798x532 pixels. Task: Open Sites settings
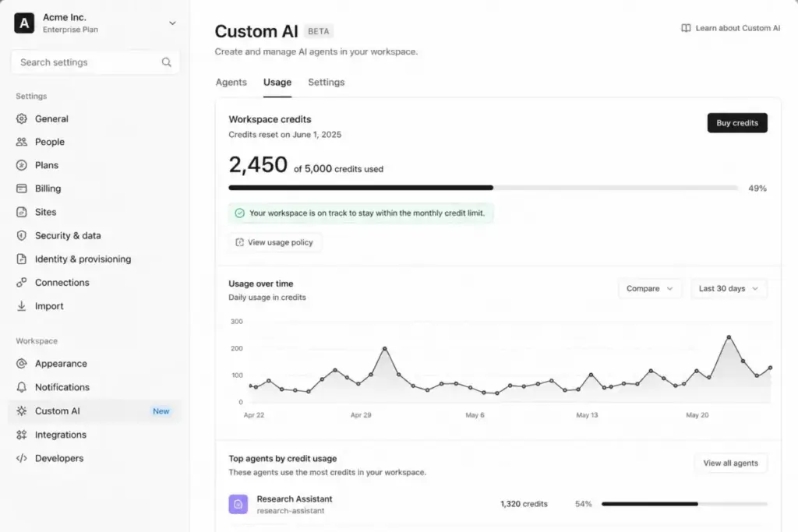click(x=94, y=212)
